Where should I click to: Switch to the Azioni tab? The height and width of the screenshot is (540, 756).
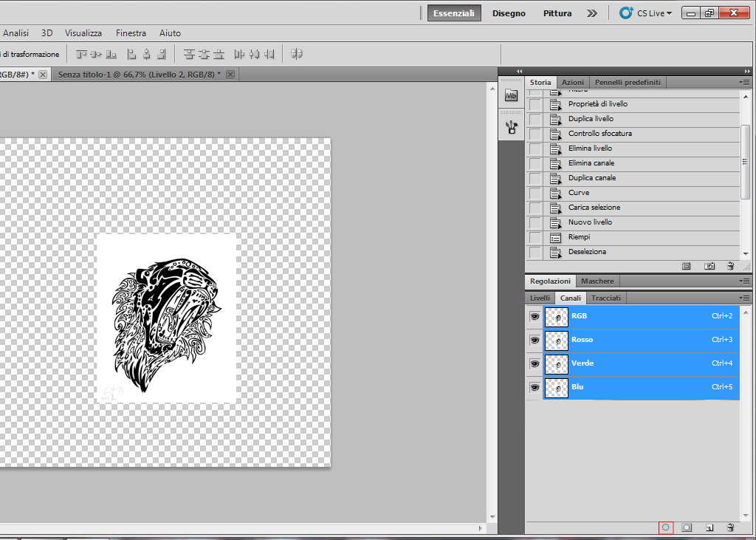[573, 83]
